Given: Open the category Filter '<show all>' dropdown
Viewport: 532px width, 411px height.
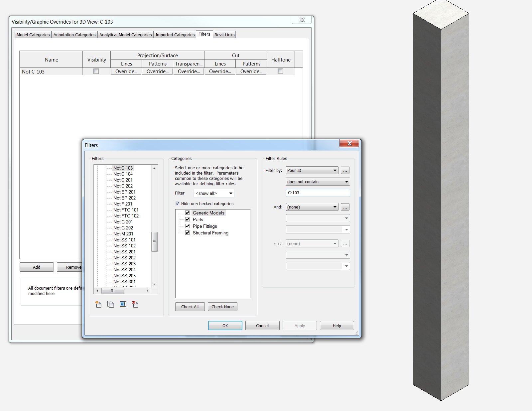Looking at the screenshot, I should 214,193.
